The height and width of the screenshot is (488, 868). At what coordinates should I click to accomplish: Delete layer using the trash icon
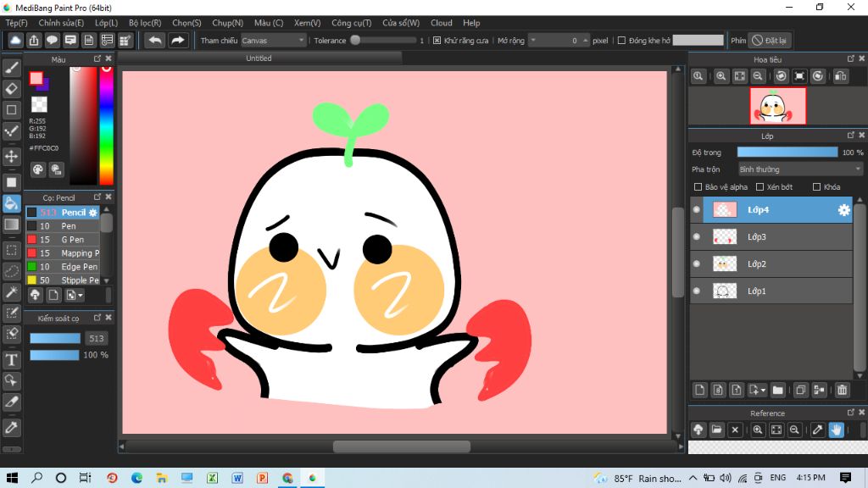[842, 391]
